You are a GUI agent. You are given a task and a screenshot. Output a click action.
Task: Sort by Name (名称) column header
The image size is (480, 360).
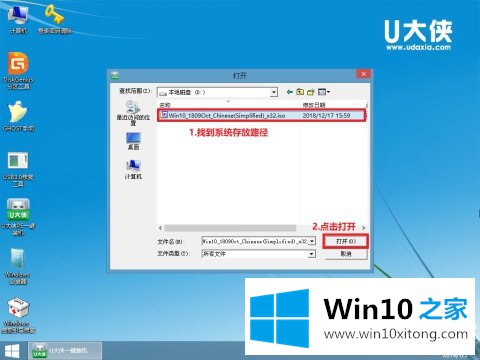165,105
